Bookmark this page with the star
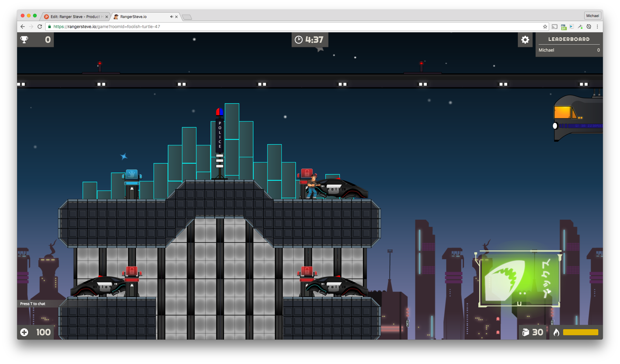The image size is (620, 364). 545,27
